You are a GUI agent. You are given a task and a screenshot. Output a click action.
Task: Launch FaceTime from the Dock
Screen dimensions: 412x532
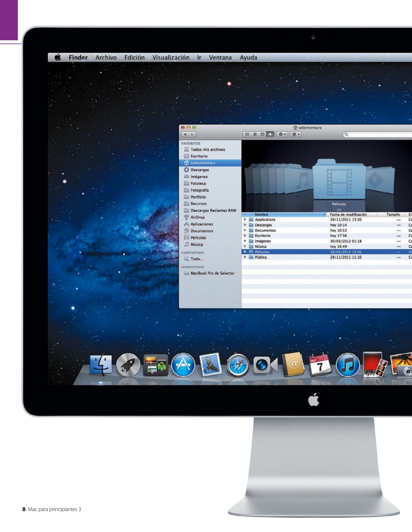(265, 365)
